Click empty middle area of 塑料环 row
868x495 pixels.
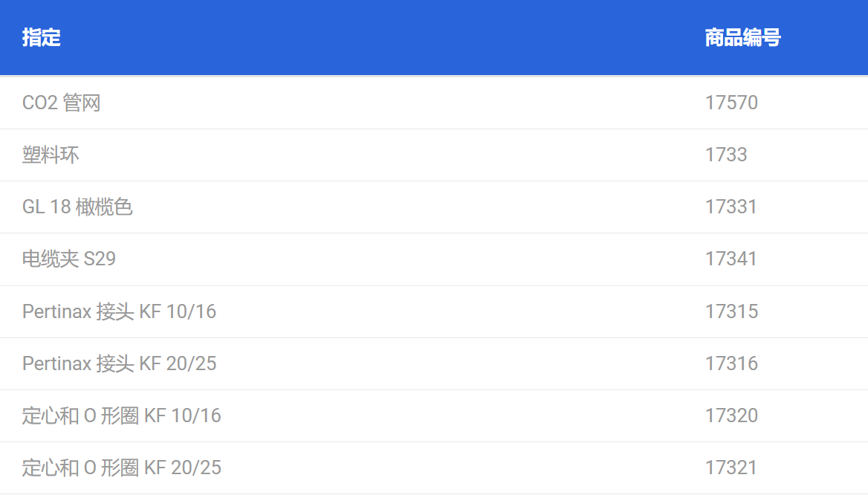coord(387,155)
